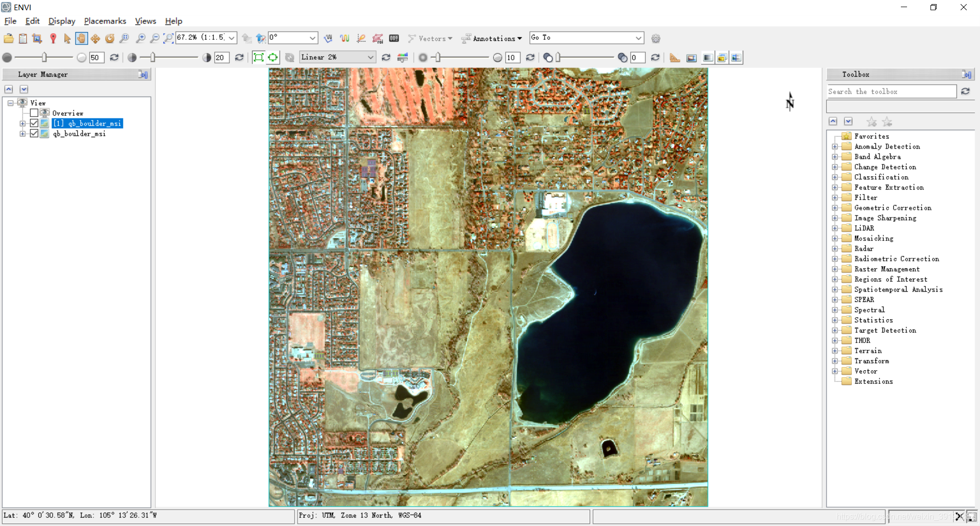Detach the Layer Manager panel
The width and height of the screenshot is (980, 526).
[x=143, y=75]
